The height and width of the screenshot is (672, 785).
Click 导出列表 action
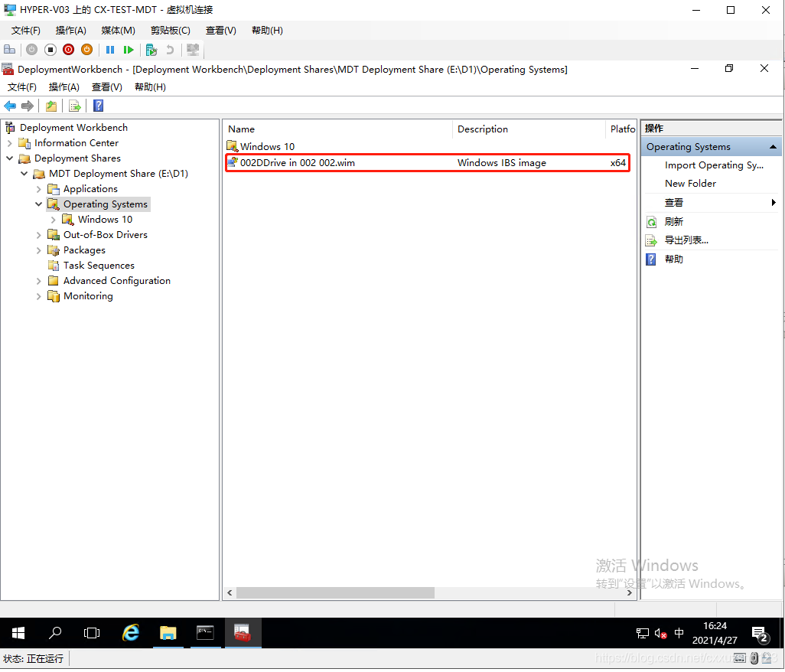[686, 240]
